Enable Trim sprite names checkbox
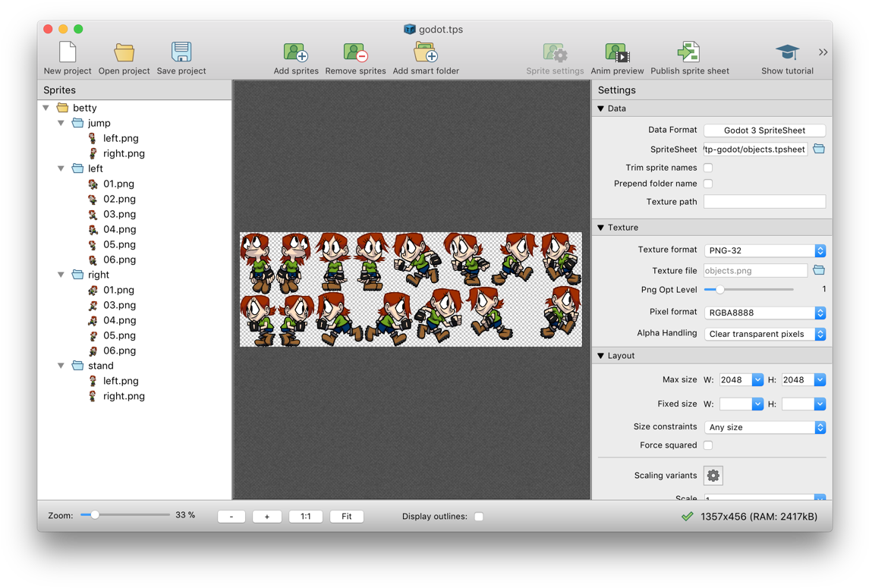Viewport: 869px width, 588px height. coord(708,168)
